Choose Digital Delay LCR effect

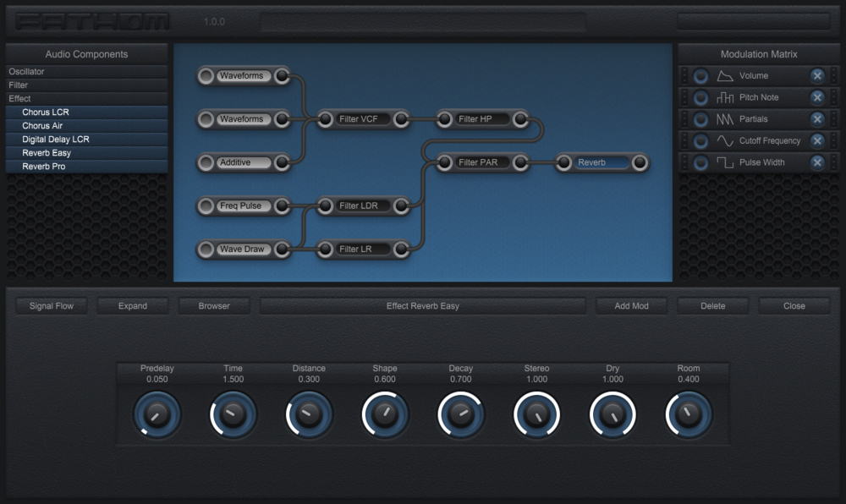pyautogui.click(x=87, y=139)
